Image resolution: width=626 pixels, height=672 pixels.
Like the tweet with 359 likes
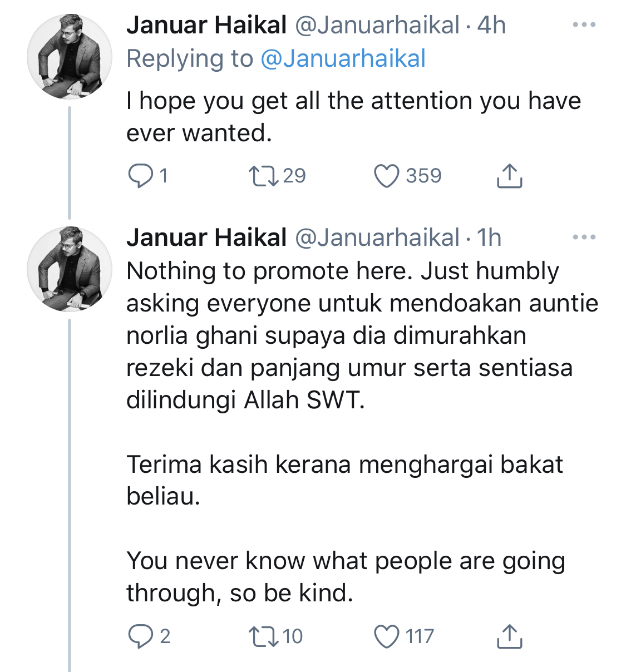pyautogui.click(x=386, y=176)
